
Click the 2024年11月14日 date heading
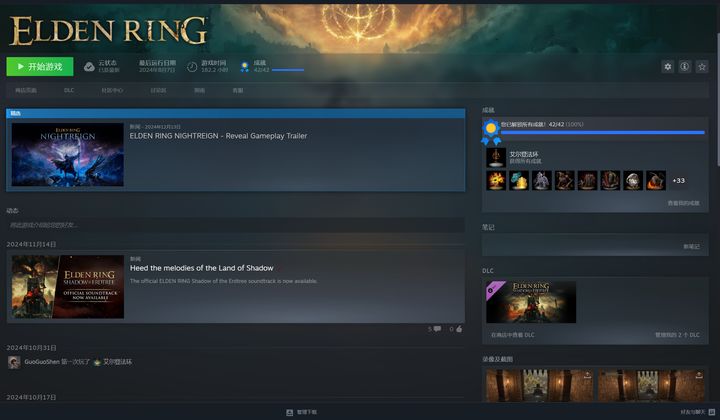pos(31,245)
